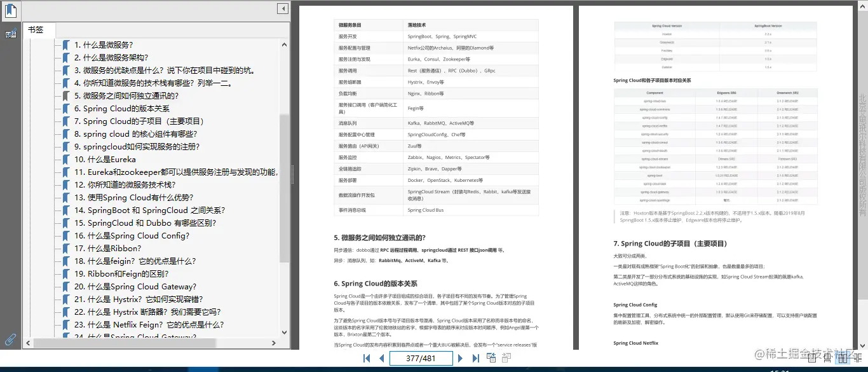The height and width of the screenshot is (372, 868).
Task: Open bookmark 22. 什么是 Hystrix 断路器
Action: coord(147,312)
